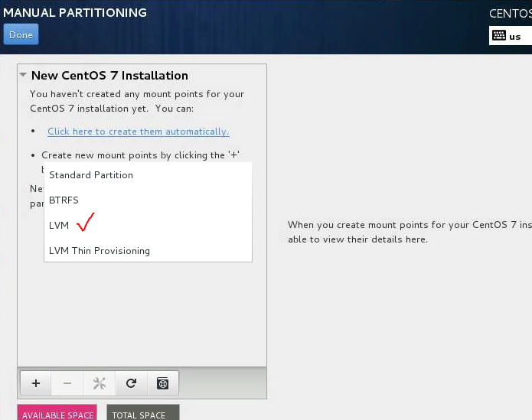The image size is (532, 420).
Task: Collapse the New CentOS 7 Installation triangle
Action: 23,76
